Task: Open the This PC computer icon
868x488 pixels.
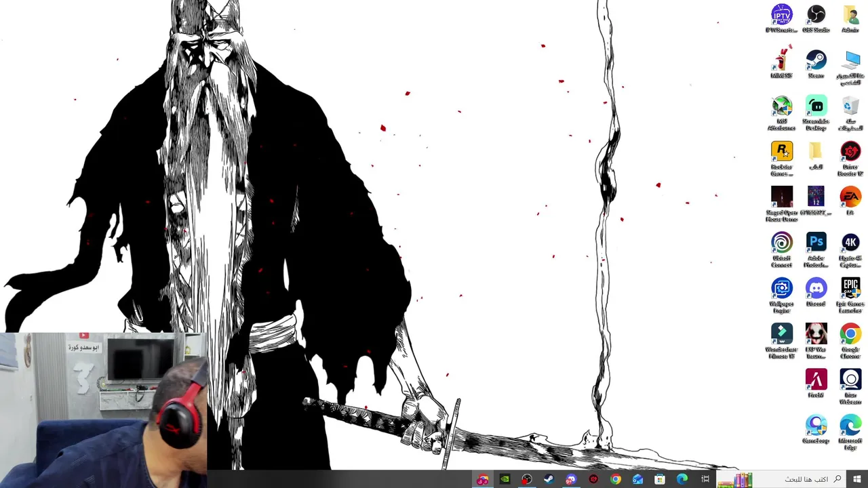Action: (850, 66)
